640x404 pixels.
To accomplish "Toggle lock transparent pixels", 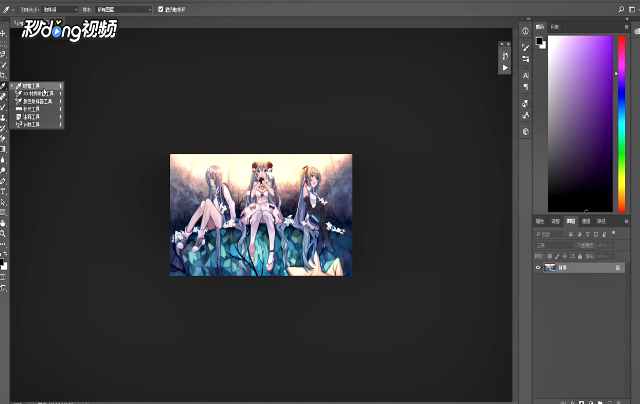I will pos(550,256).
